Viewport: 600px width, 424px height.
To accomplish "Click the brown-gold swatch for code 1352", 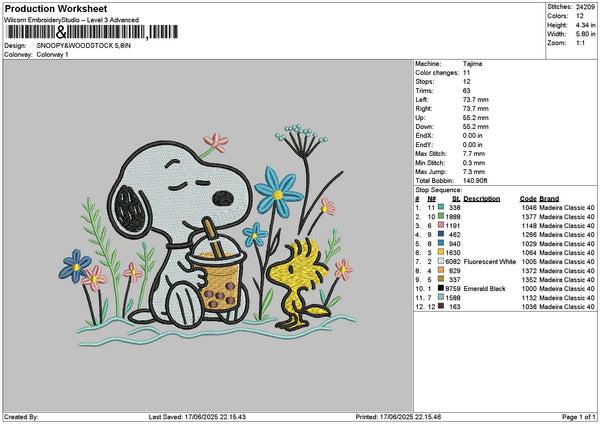I will (x=441, y=279).
